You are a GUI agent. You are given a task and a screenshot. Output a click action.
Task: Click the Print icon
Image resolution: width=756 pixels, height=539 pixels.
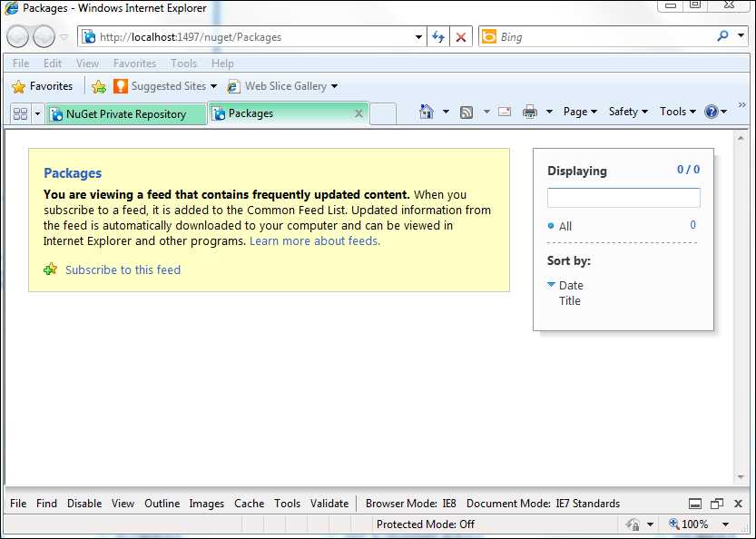tap(530, 112)
